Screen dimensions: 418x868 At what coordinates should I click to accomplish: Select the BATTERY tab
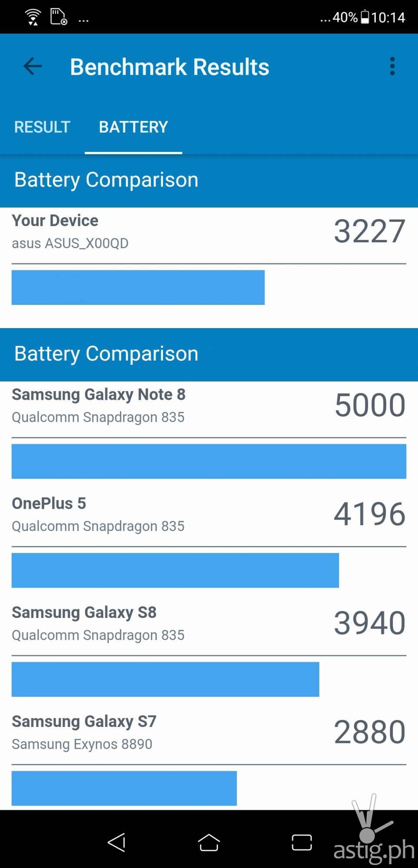click(x=133, y=127)
